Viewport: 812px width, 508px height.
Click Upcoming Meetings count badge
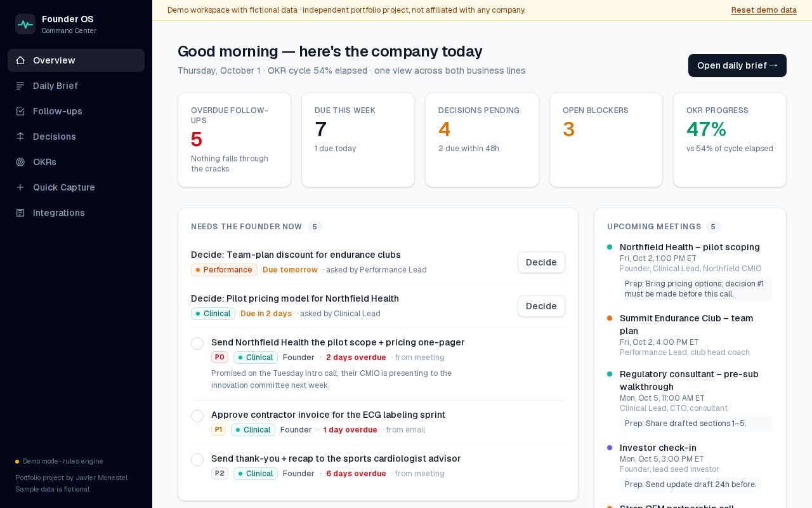[x=714, y=227]
